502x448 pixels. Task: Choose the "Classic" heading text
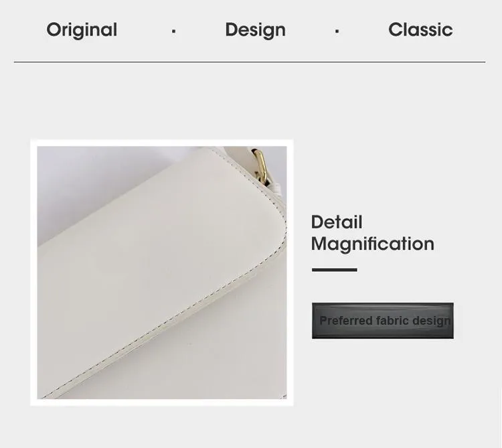coord(420,29)
